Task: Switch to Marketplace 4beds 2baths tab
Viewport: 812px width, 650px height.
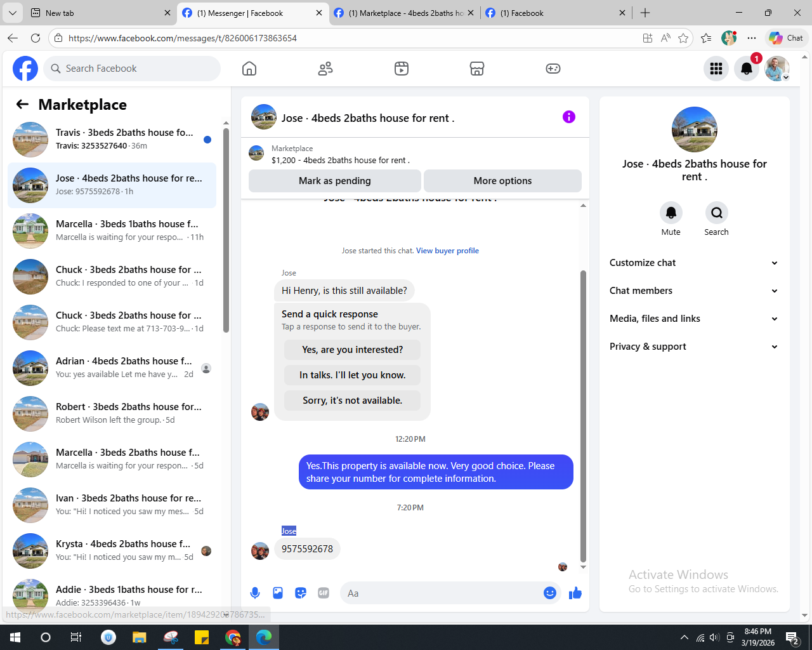Action: (404, 13)
